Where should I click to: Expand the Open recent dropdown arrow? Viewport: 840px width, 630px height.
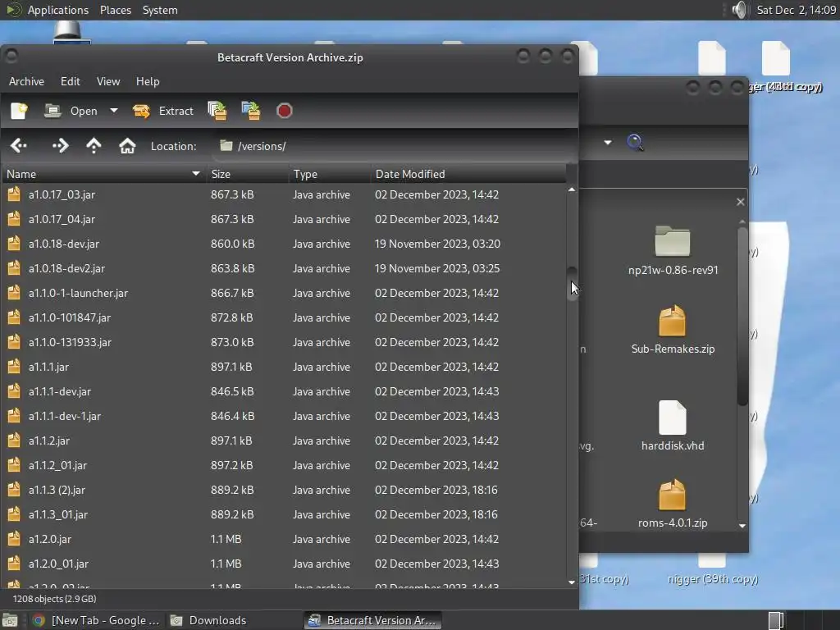point(113,111)
